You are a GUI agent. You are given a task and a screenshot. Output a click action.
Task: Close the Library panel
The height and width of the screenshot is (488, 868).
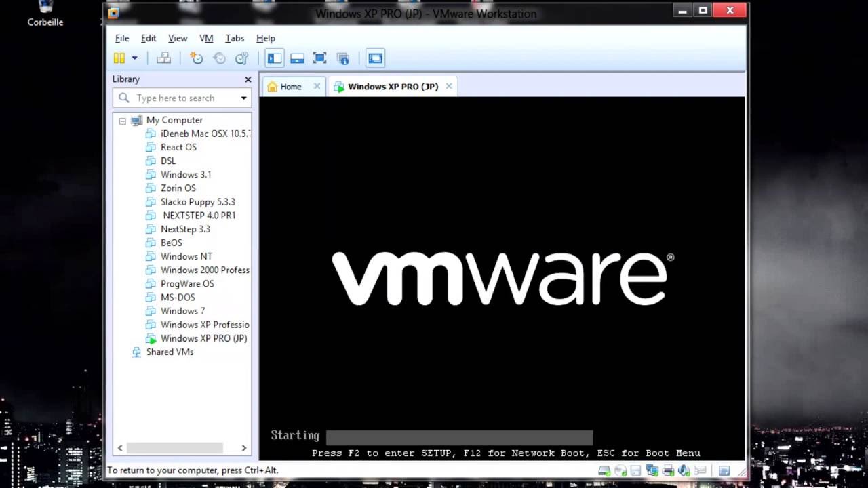coord(248,79)
